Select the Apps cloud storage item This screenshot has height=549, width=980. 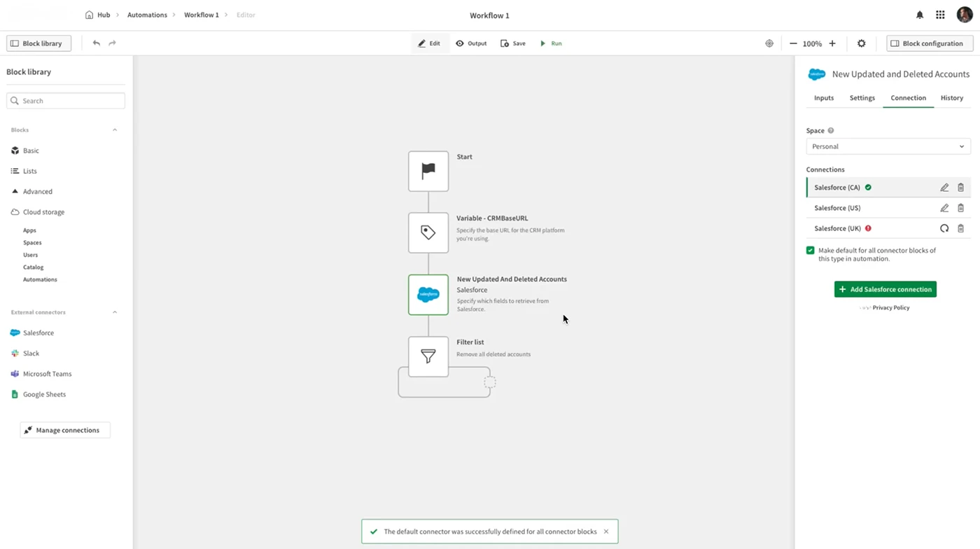29,230
